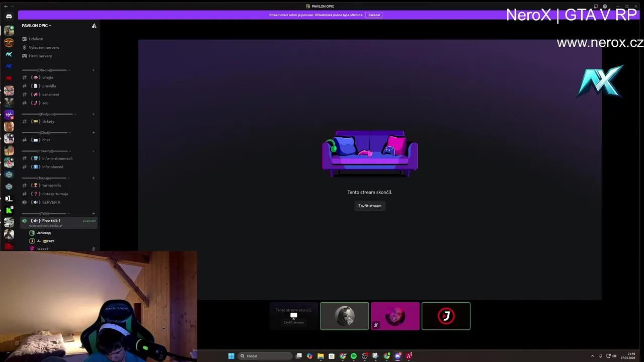Open File Explorer from the taskbar
Screen dimensions: 644x362
(320, 356)
